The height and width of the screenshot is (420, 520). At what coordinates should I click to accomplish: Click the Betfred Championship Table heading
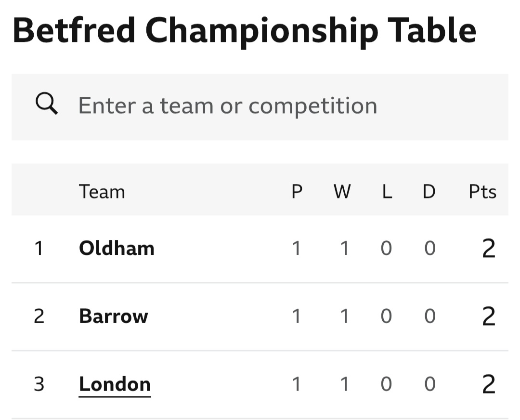point(244,30)
